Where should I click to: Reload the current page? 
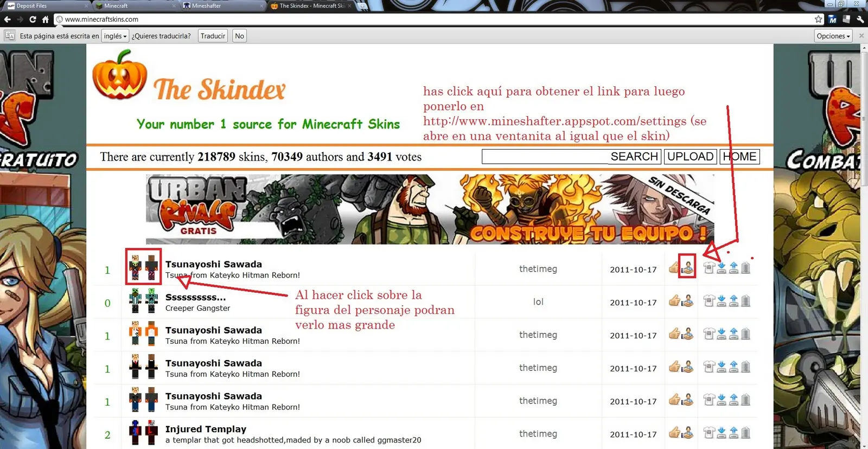33,19
